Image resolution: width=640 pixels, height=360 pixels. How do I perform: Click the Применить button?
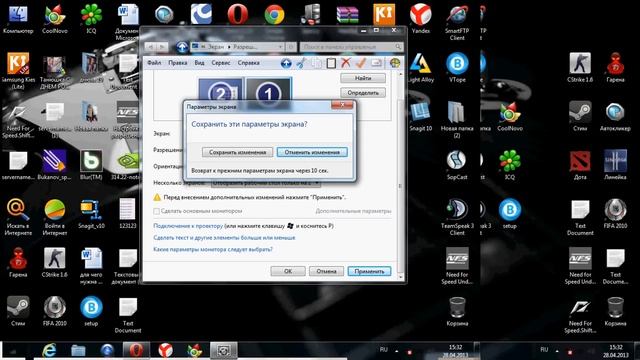(369, 271)
